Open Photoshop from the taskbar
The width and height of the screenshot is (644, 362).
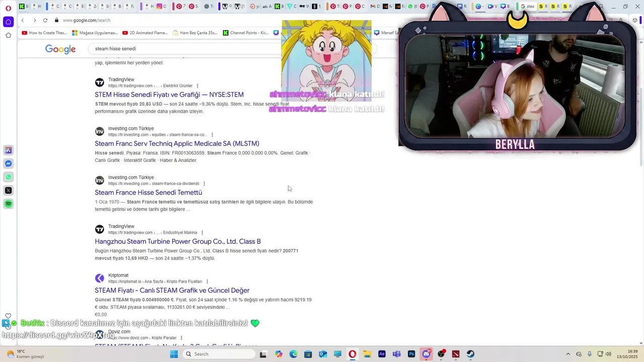412,354
